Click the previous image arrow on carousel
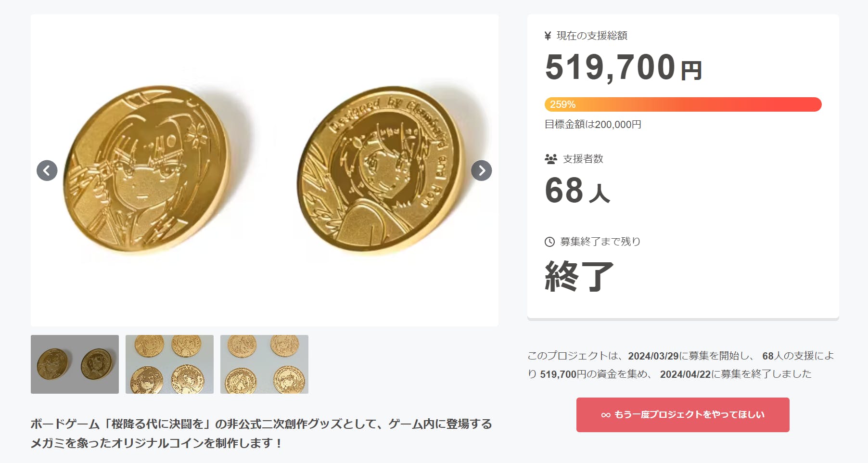 [47, 170]
